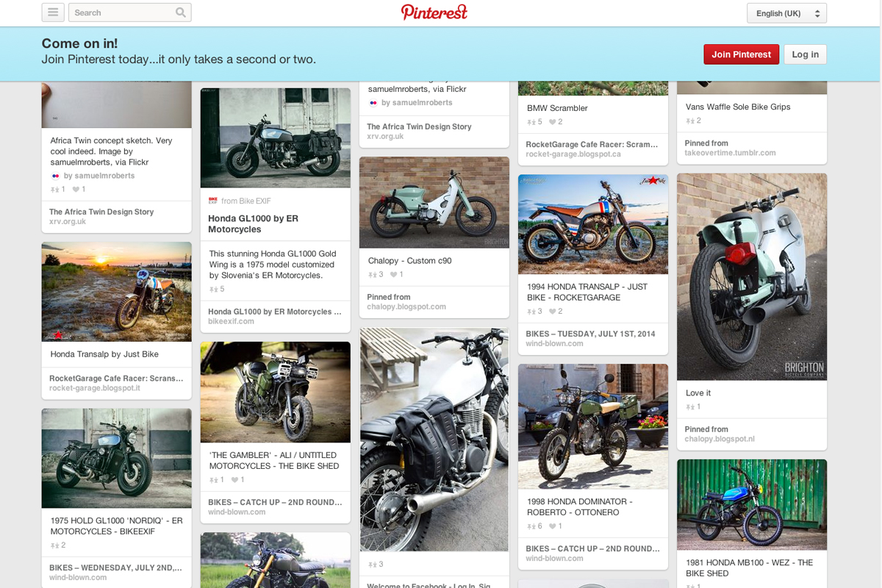Click the heart icon under Chalopy Custom c90
The height and width of the screenshot is (588, 882).
pyautogui.click(x=393, y=275)
